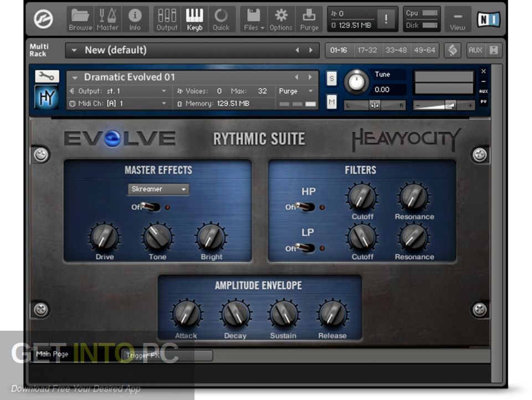The height and width of the screenshot is (400, 532).
Task: Select rack page 17-32
Action: (x=367, y=50)
